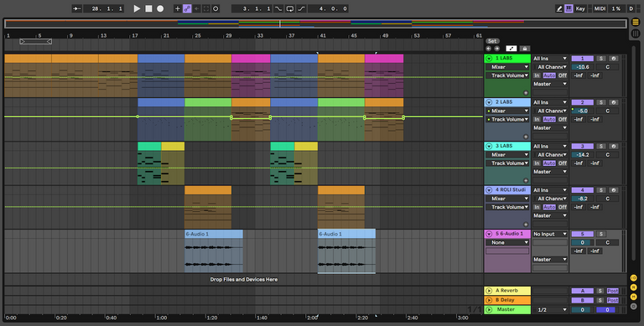The width and height of the screenshot is (644, 326).
Task: Arm recording on 3 LABS track
Action: 613,146
